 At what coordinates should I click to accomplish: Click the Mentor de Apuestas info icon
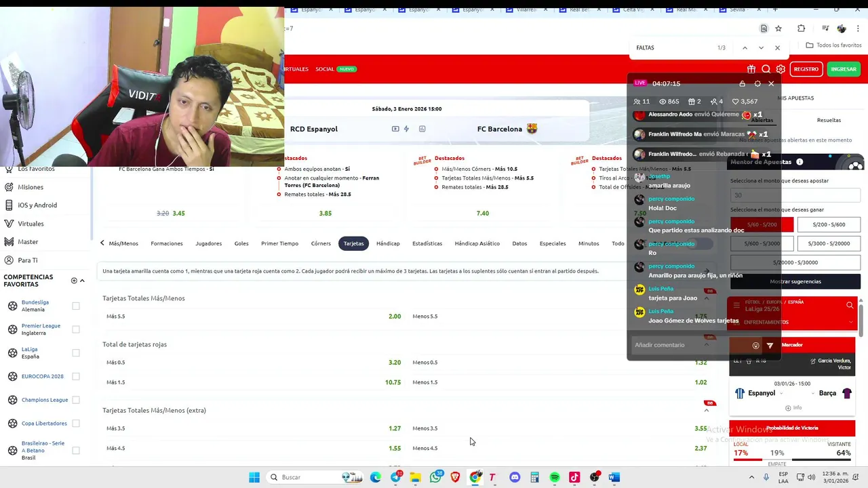tap(800, 162)
